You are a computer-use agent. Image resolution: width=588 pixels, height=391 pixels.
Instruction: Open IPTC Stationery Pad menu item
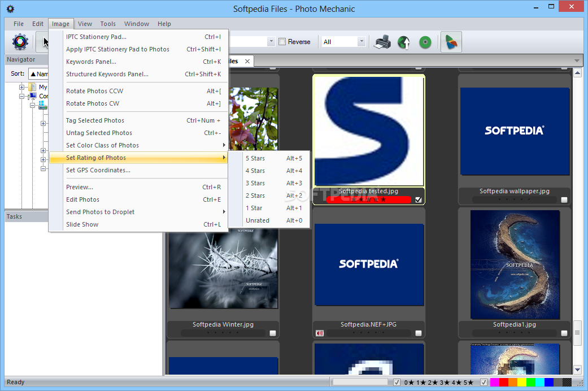coord(139,37)
